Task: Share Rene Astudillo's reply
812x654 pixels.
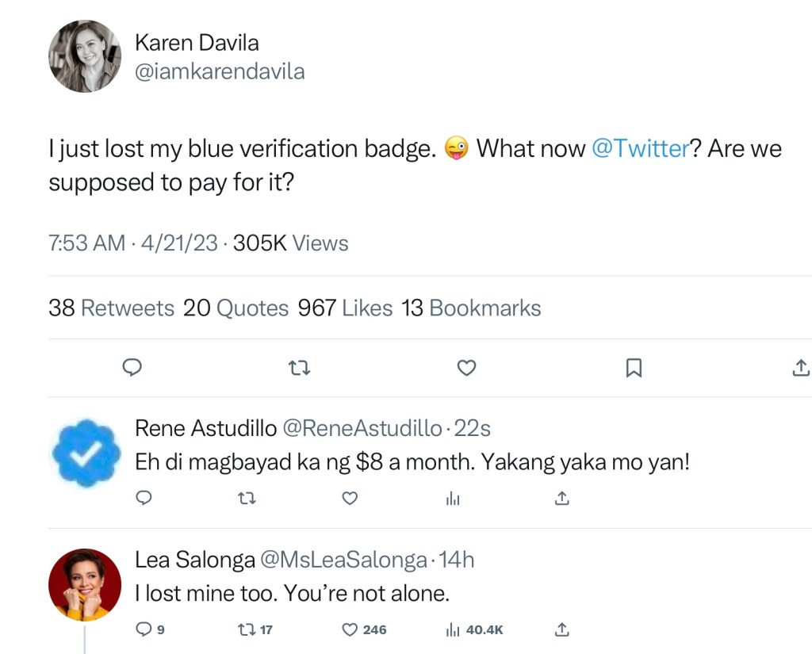Action: 561,498
